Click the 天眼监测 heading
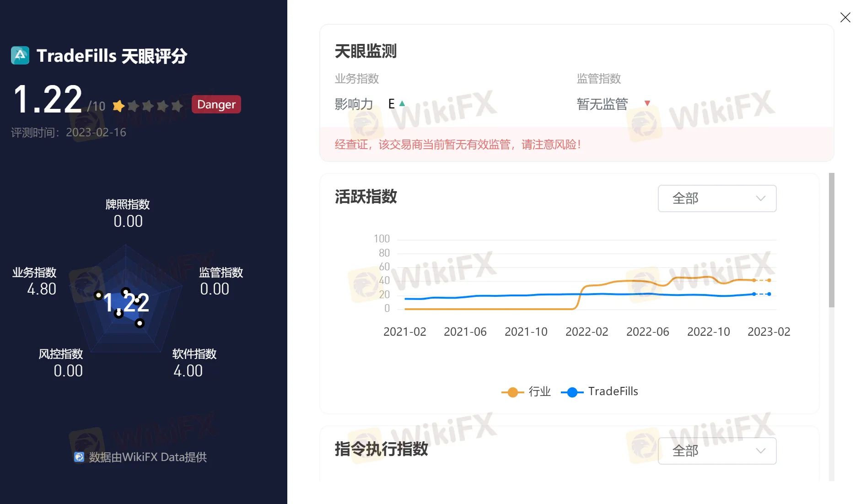This screenshot has height=504, width=861. (366, 51)
